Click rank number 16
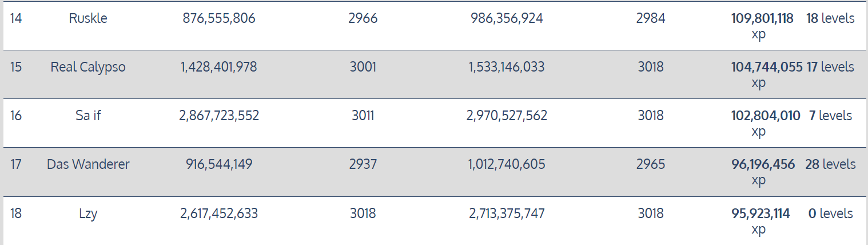 pyautogui.click(x=16, y=116)
